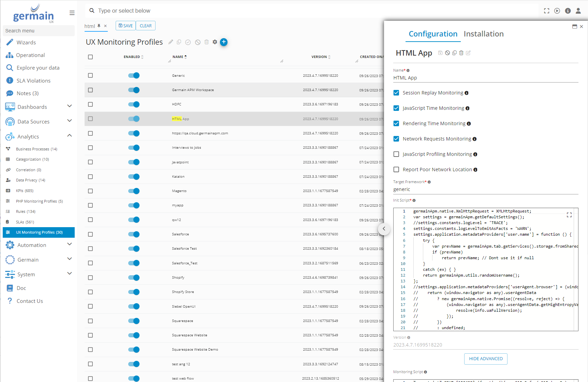Click the HIDE ADVANCED button
Viewport: 588px width, 382px height.
tap(486, 359)
